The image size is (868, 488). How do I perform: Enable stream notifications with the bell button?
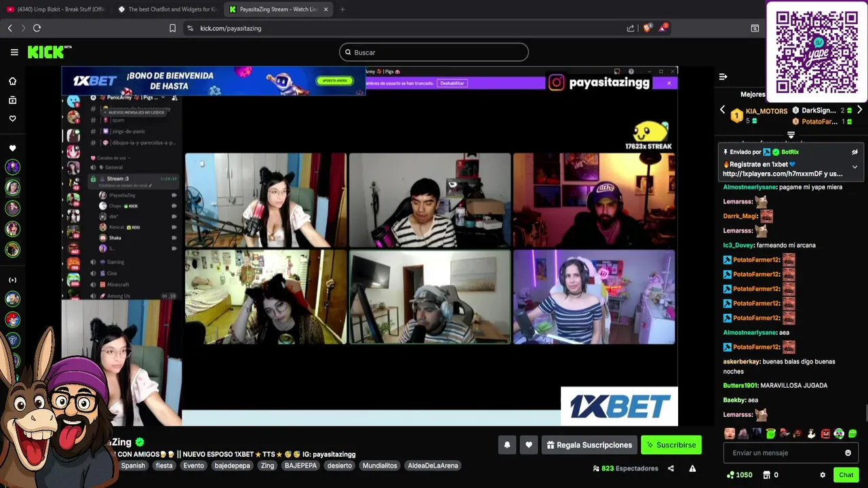tap(507, 445)
